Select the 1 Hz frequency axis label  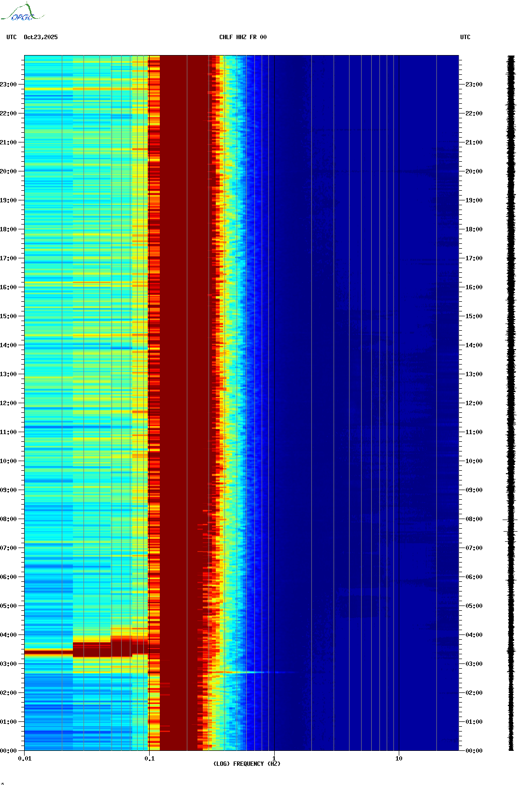tap(274, 759)
